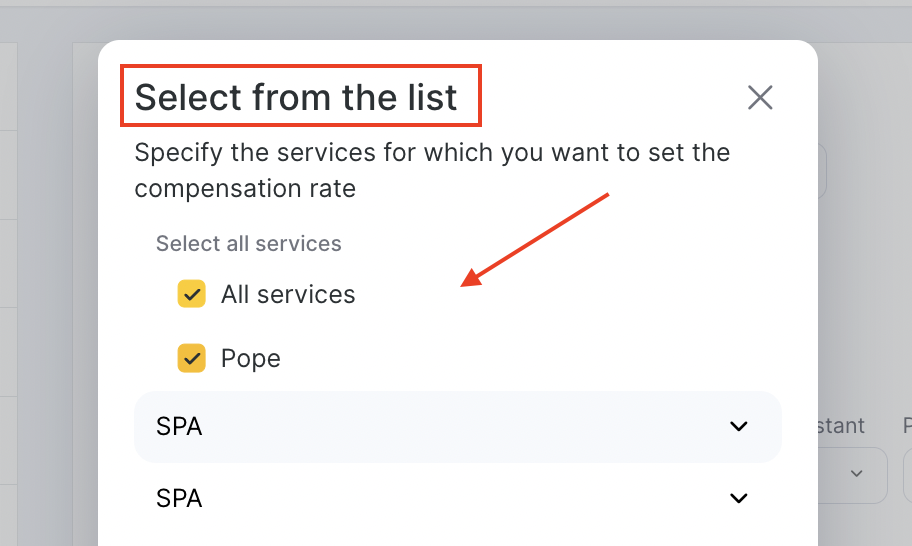Click the word "compensation rate" in the description
This screenshot has height=546, width=912.
pos(245,188)
